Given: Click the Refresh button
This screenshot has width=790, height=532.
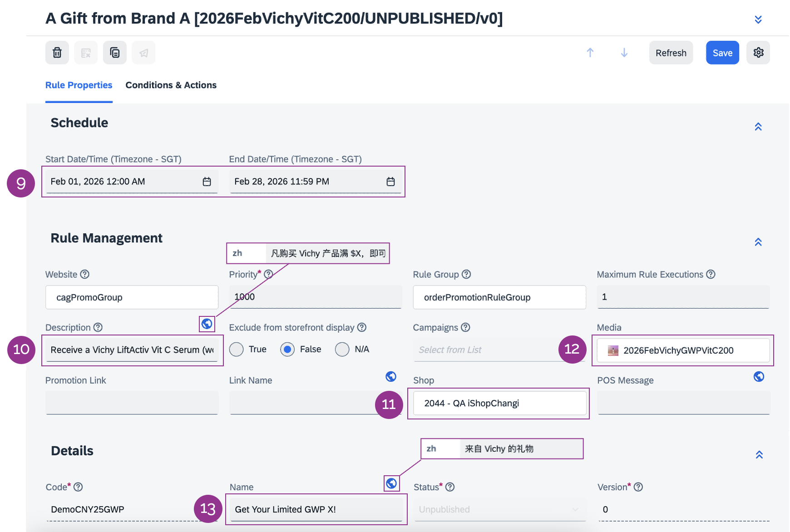Looking at the screenshot, I should pyautogui.click(x=671, y=53).
